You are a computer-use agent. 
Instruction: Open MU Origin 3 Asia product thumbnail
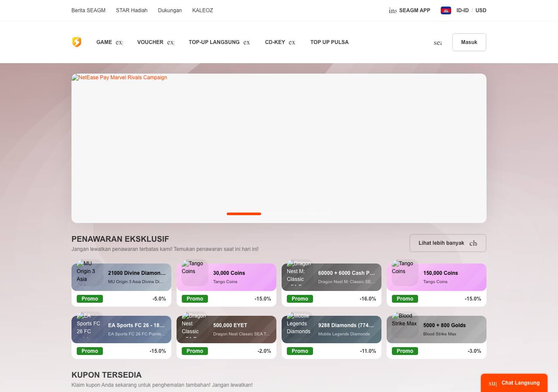coord(90,273)
